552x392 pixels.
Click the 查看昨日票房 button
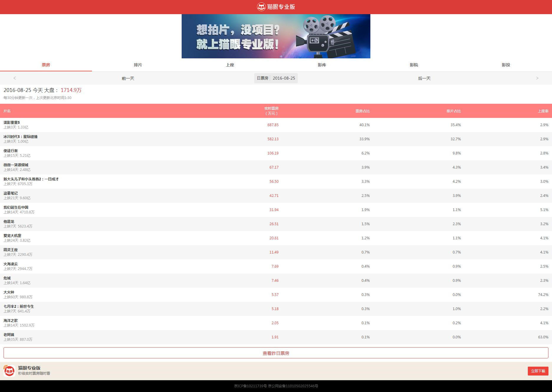[x=276, y=353]
